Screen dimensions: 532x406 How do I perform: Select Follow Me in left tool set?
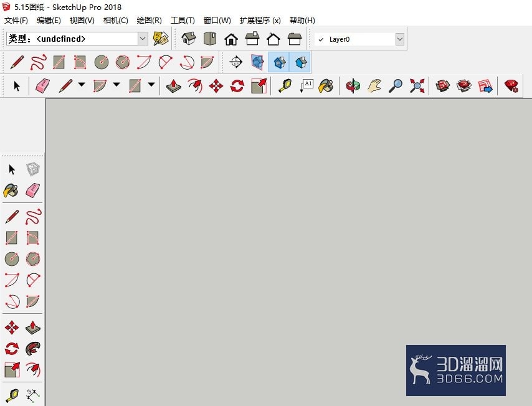click(x=33, y=348)
